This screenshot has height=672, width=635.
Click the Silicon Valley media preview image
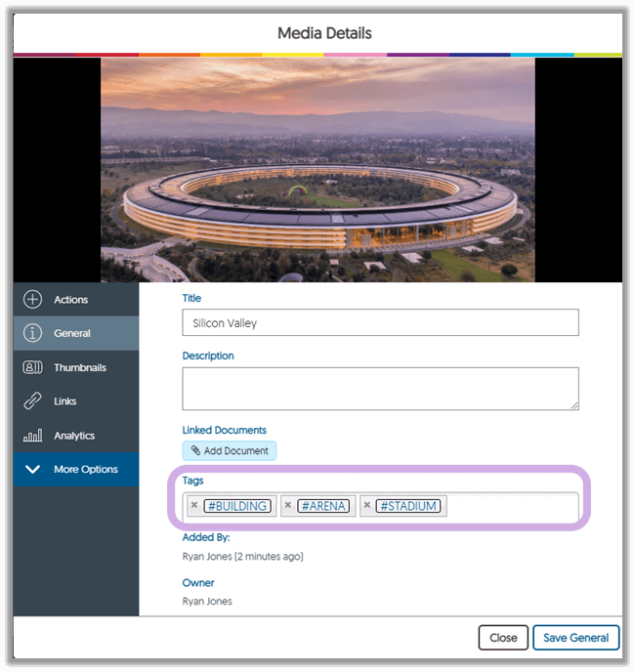tap(317, 170)
